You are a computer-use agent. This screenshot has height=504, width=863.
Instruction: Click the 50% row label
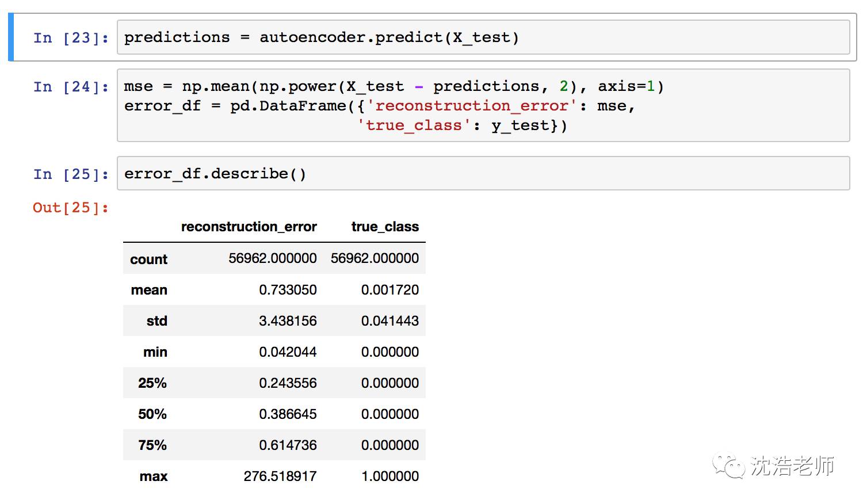[152, 414]
